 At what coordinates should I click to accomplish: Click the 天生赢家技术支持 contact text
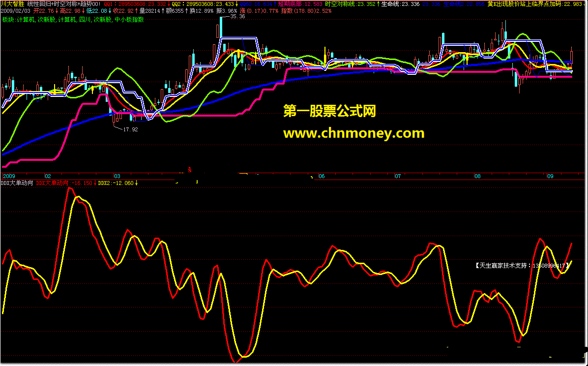pyautogui.click(x=523, y=266)
